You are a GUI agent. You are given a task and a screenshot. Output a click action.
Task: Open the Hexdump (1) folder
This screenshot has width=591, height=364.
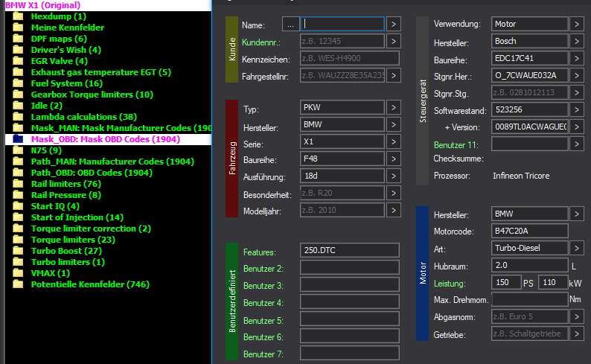(58, 16)
